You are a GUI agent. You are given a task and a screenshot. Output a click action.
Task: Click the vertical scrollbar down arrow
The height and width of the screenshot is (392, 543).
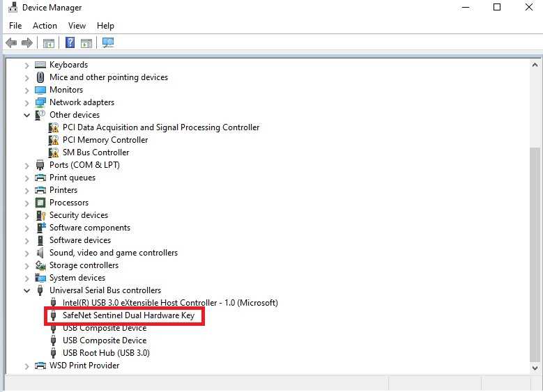coord(535,367)
